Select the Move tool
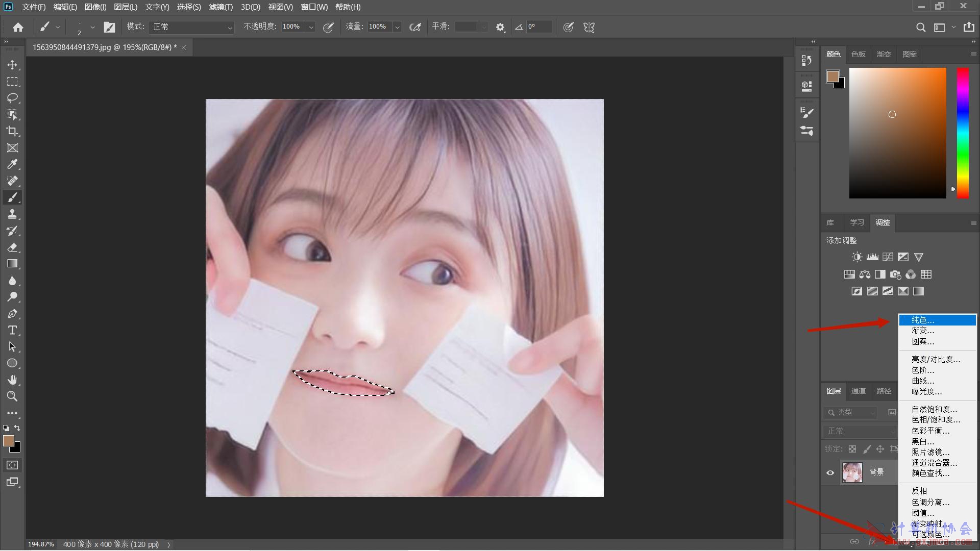Image resolution: width=980 pixels, height=551 pixels. (x=12, y=65)
